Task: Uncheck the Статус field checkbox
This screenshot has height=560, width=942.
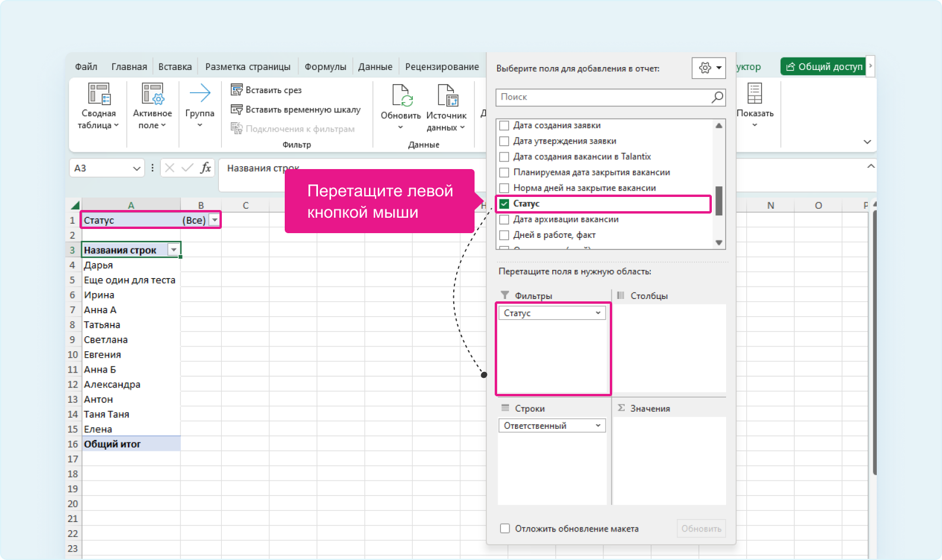Action: (x=504, y=204)
